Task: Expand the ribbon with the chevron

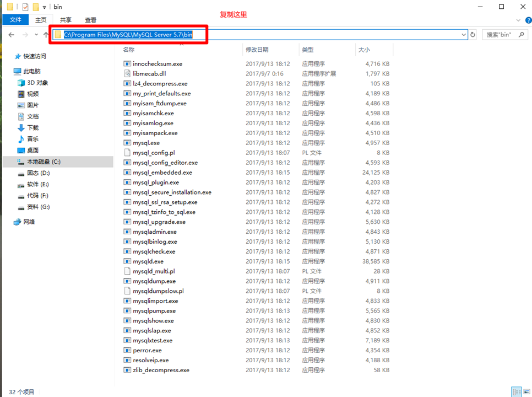Action: [x=518, y=20]
